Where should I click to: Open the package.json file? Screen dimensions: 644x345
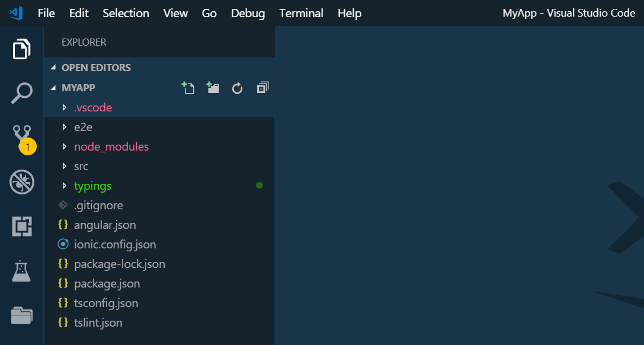107,283
